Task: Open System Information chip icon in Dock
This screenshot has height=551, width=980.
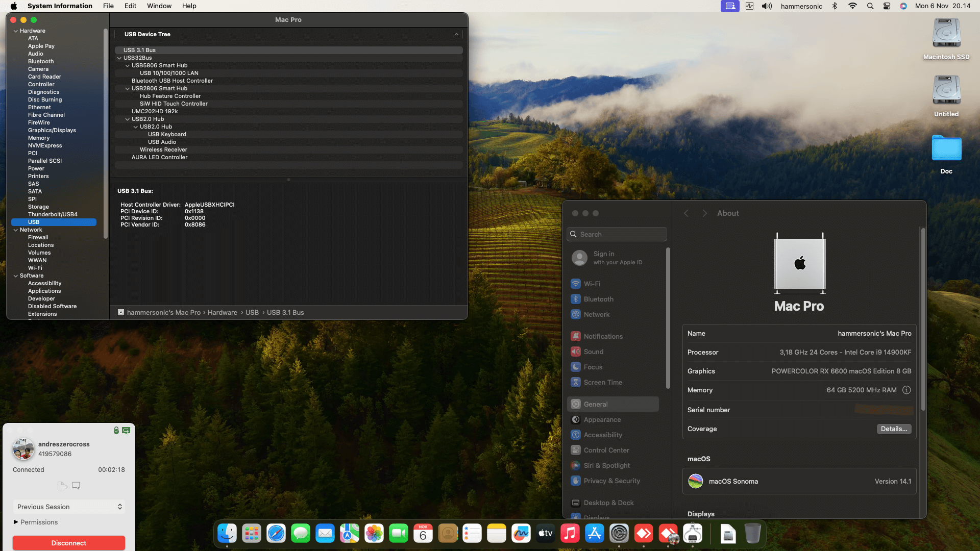Action: click(x=693, y=534)
